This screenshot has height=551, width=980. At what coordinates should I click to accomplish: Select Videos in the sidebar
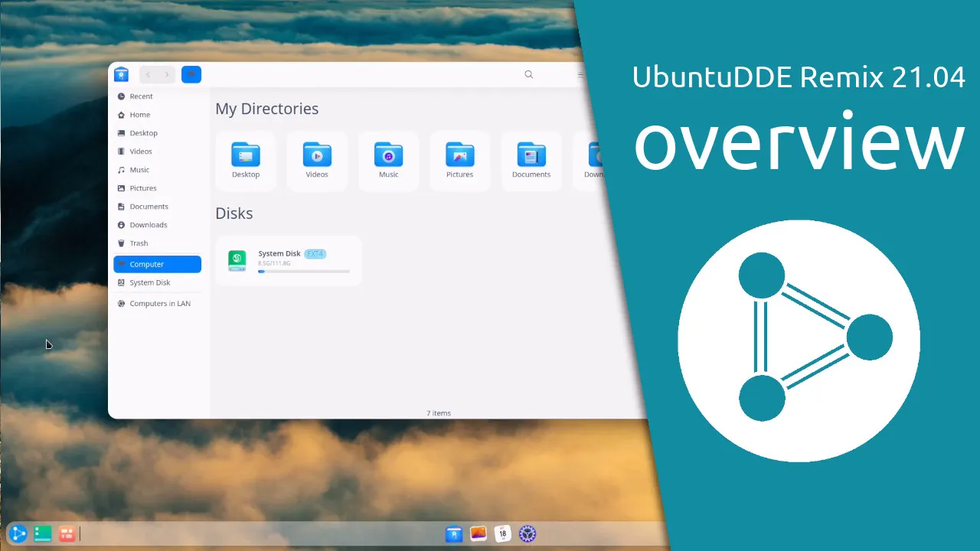coord(158,152)
